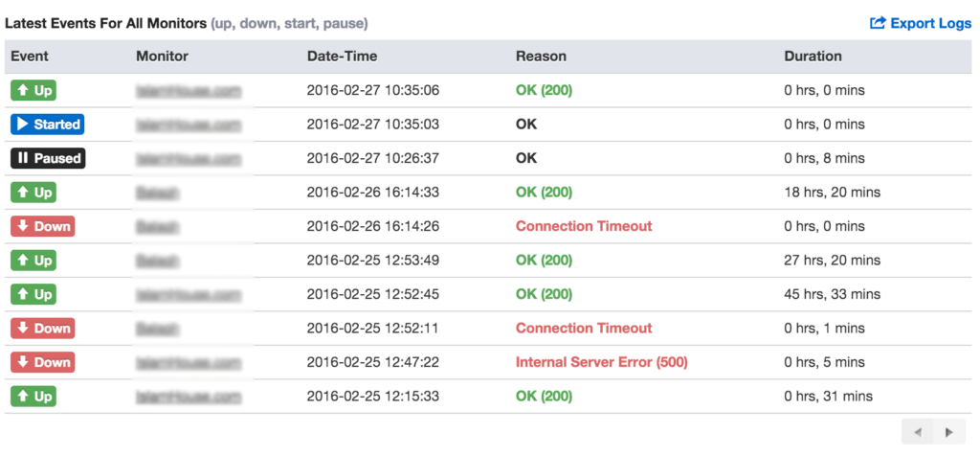The width and height of the screenshot is (980, 456).
Task: Click the Date-Time column header
Action: 342,57
